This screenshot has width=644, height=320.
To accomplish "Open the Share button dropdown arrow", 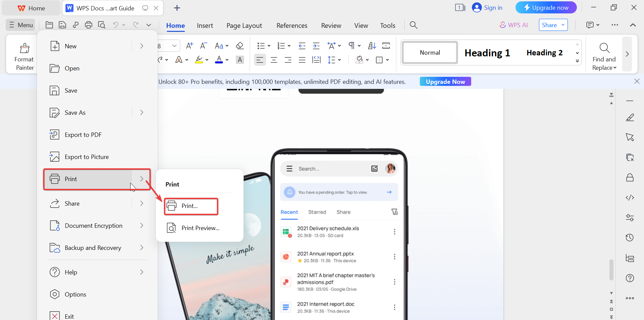I will click(563, 25).
